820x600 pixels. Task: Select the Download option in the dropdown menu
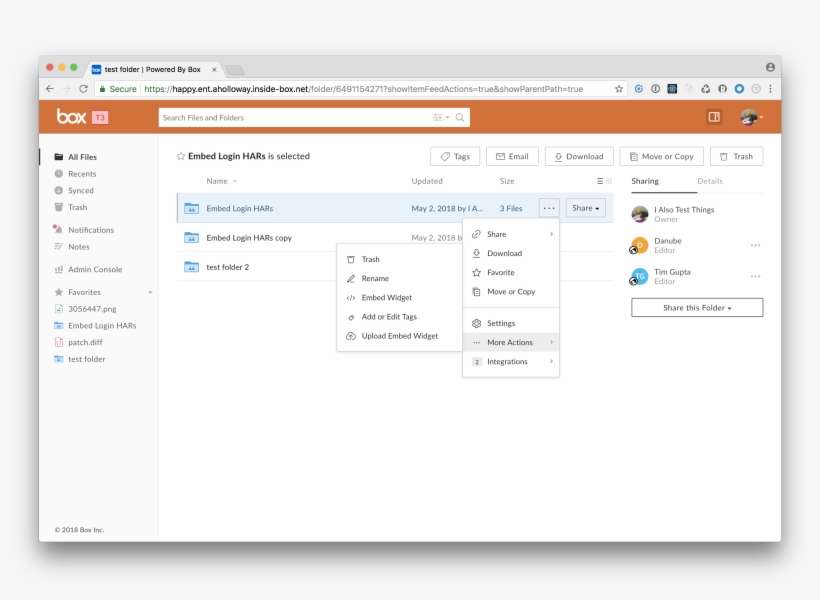tap(505, 253)
